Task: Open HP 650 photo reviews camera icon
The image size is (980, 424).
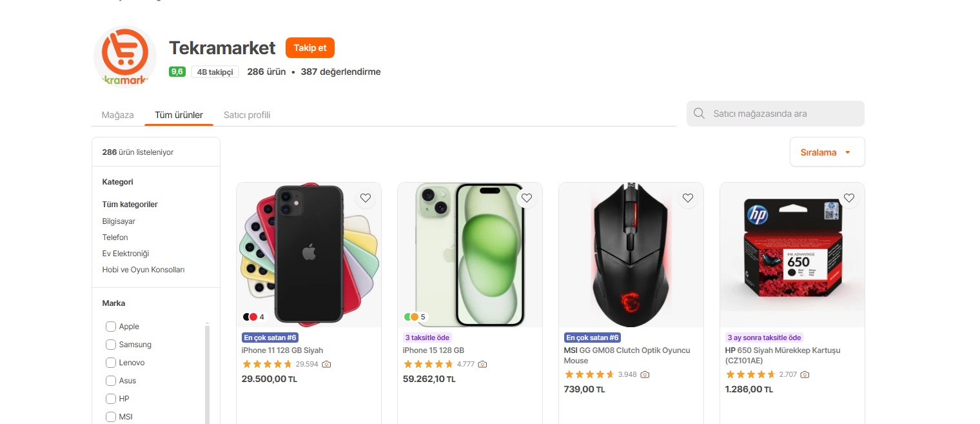Action: (x=805, y=374)
